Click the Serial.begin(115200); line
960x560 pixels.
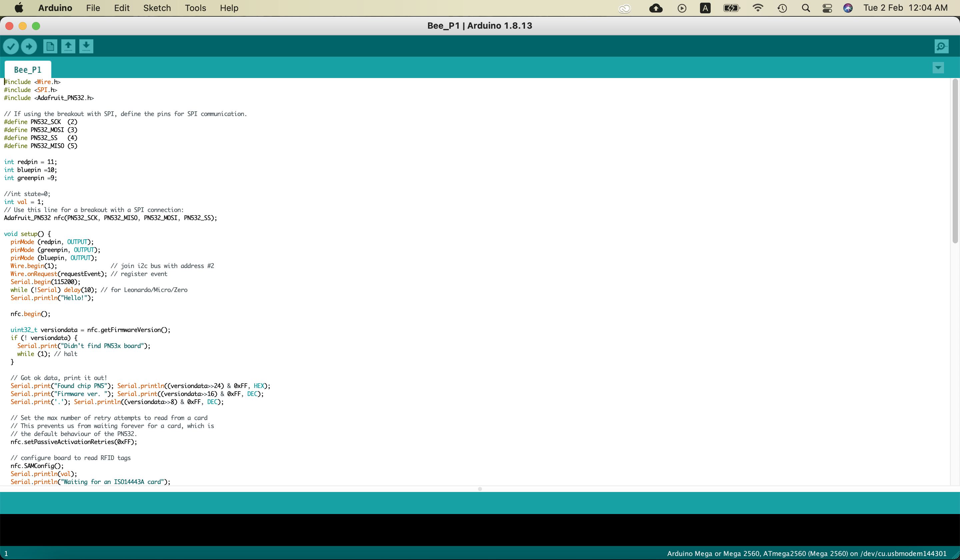(45, 282)
